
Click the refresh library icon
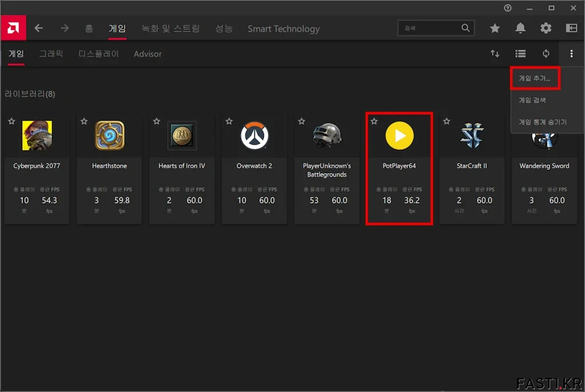tap(546, 54)
